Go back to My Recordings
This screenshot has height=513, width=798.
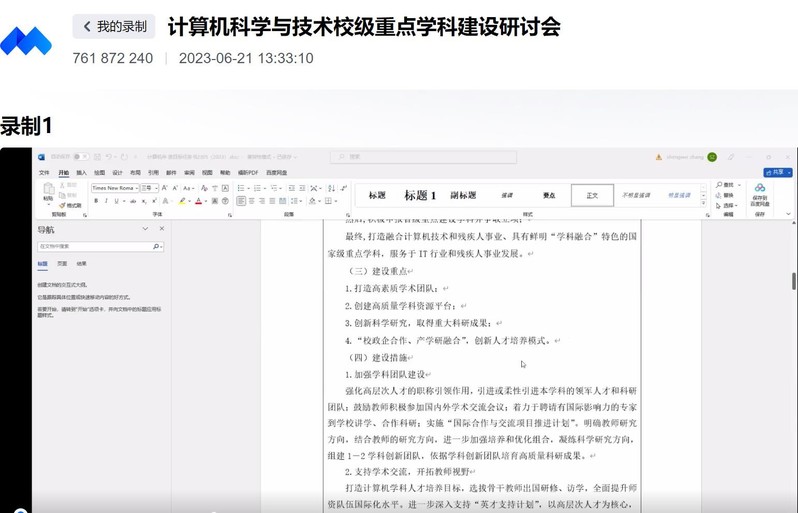[113, 26]
